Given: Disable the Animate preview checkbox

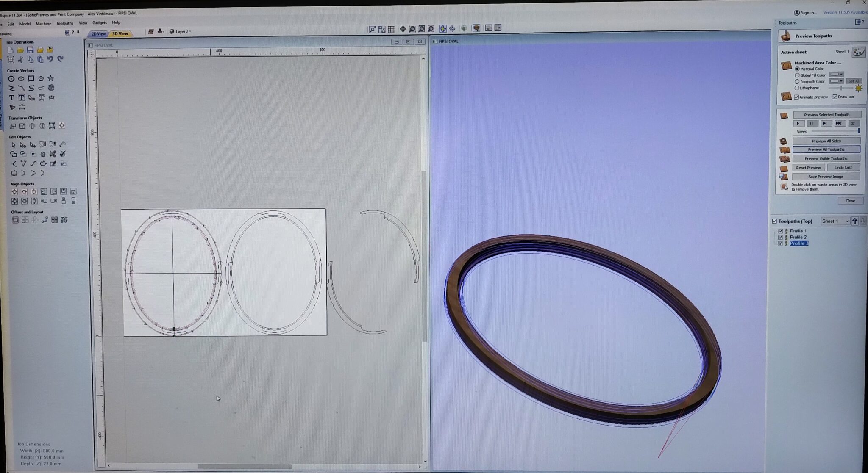Looking at the screenshot, I should click(x=797, y=97).
